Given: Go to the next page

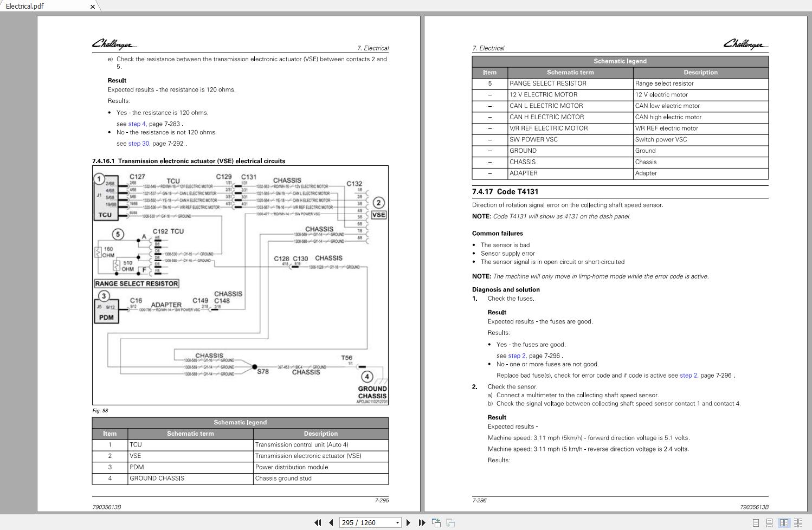Looking at the screenshot, I should [x=408, y=522].
